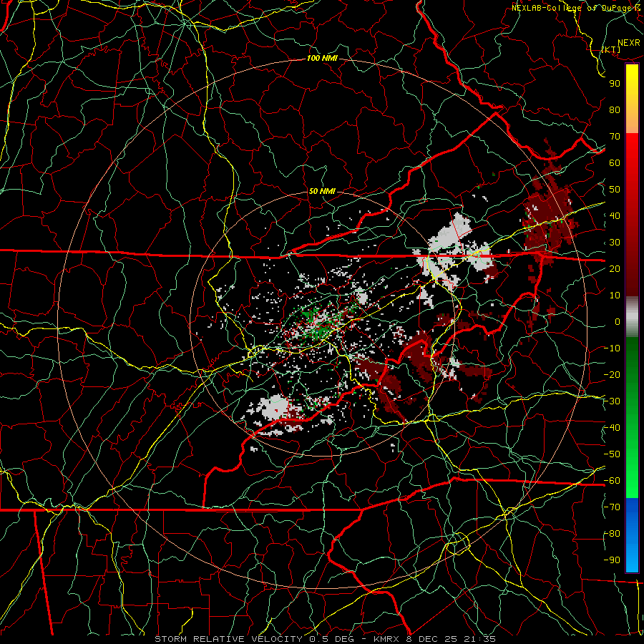Click the 30 value on the velocity scale
The image size is (644, 644).
click(615, 243)
